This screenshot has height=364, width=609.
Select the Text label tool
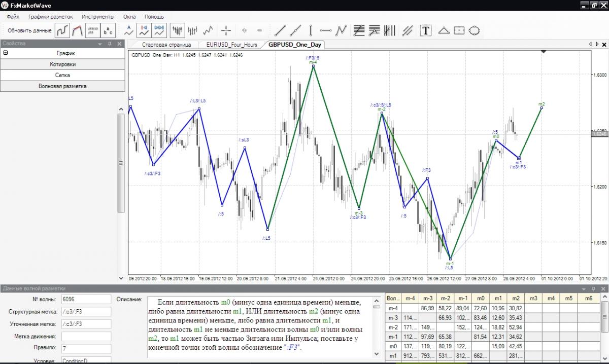[x=426, y=30]
